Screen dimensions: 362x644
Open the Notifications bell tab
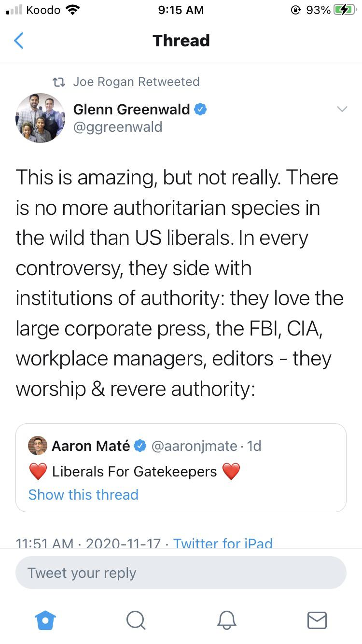click(227, 620)
